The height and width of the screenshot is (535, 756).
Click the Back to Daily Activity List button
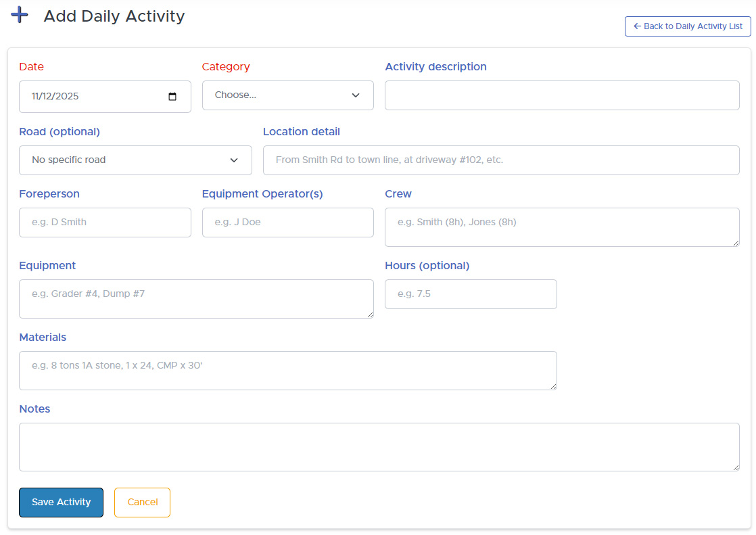click(x=688, y=26)
